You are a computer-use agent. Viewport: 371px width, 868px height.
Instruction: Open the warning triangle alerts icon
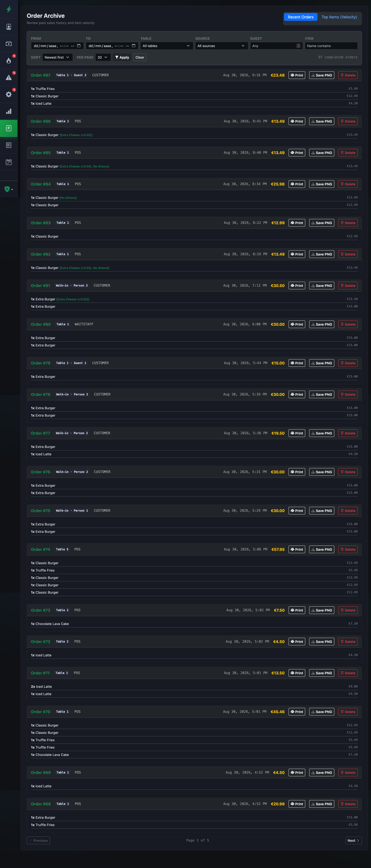tap(9, 77)
